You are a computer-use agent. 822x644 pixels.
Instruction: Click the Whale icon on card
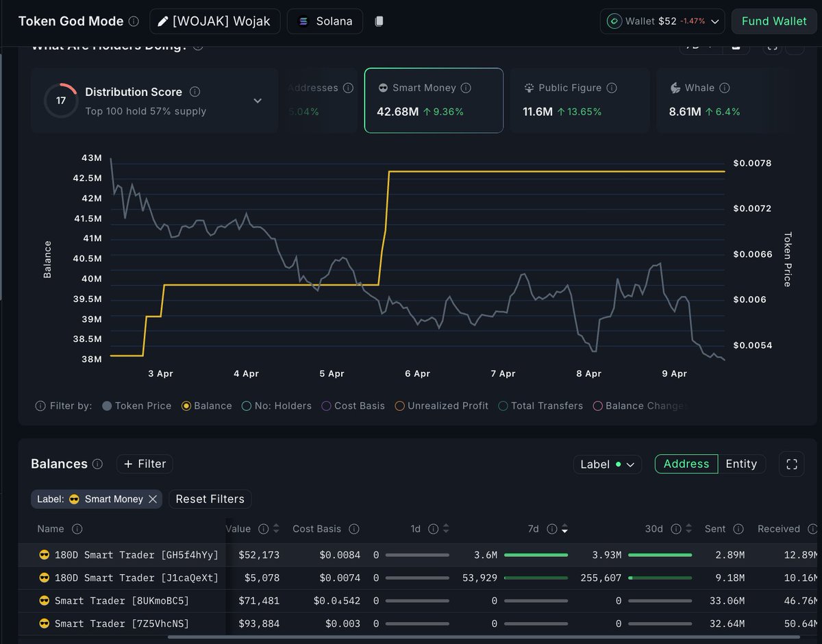[x=675, y=88]
